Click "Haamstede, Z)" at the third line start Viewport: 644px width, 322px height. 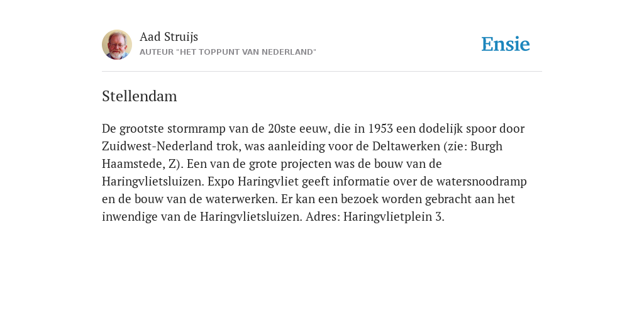[143, 164]
